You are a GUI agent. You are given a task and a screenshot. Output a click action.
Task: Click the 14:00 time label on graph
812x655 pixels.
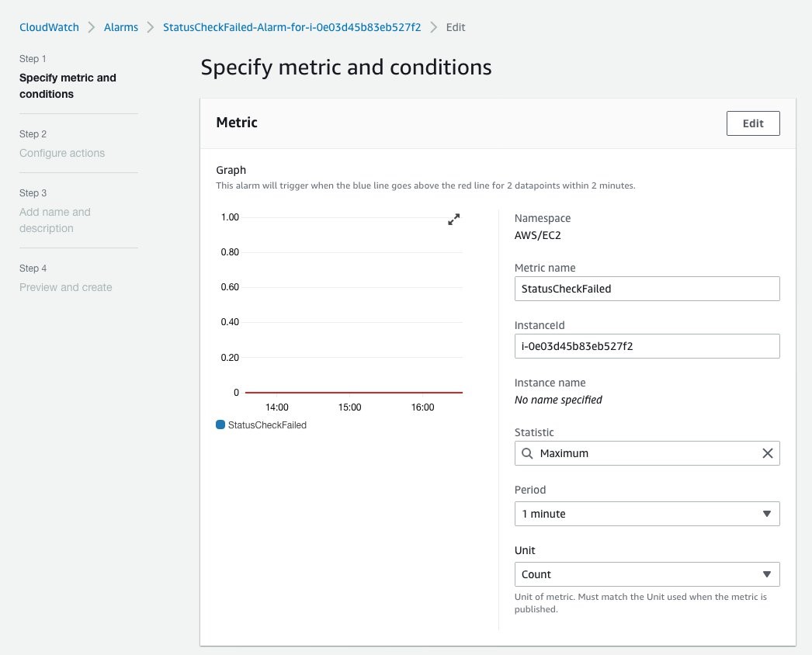click(277, 407)
